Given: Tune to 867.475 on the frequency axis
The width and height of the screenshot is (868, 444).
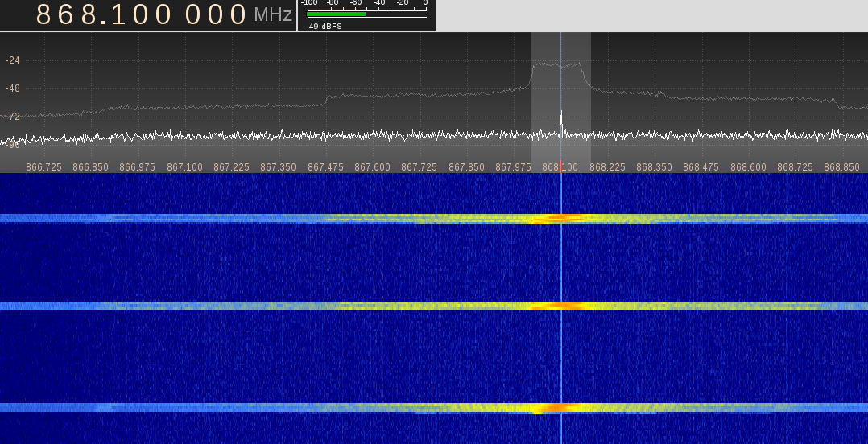Looking at the screenshot, I should [x=326, y=167].
